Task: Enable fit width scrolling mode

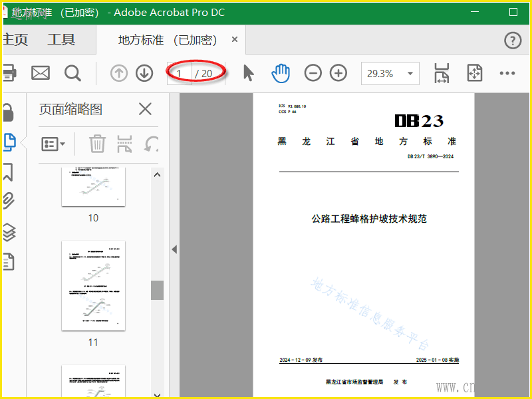Action: point(442,73)
